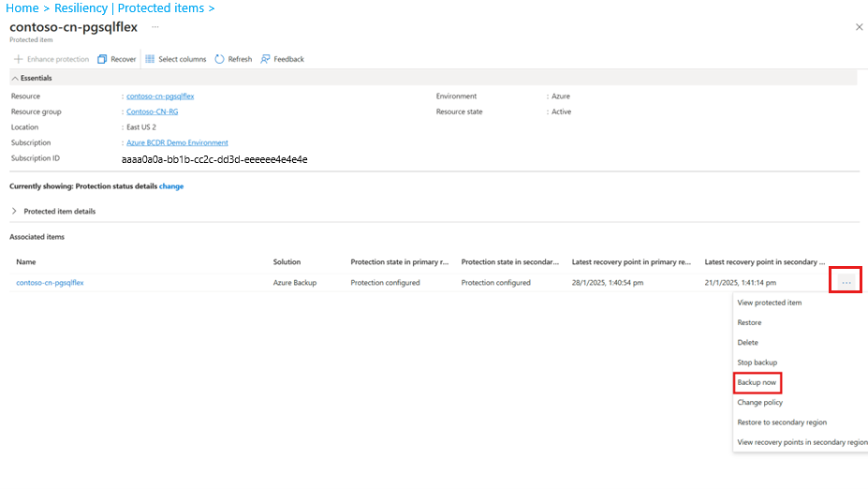Screen dimensions: 868x489
Task: Select Delete in the context menu
Action: [x=747, y=343]
